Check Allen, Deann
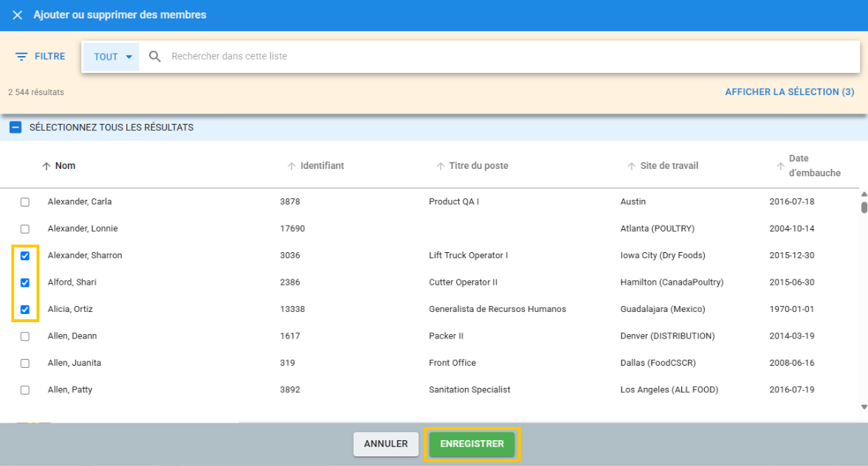 [x=24, y=335]
